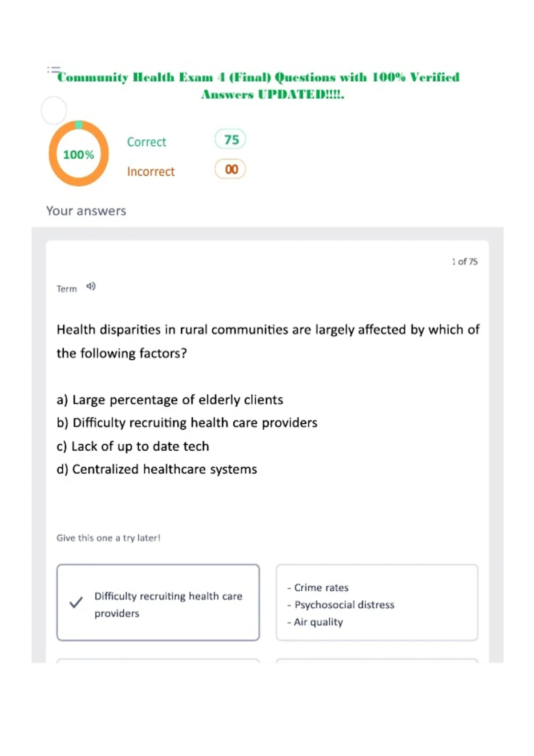Click the Incorrect count badge 00
This screenshot has height=756, width=534.
coord(231,169)
